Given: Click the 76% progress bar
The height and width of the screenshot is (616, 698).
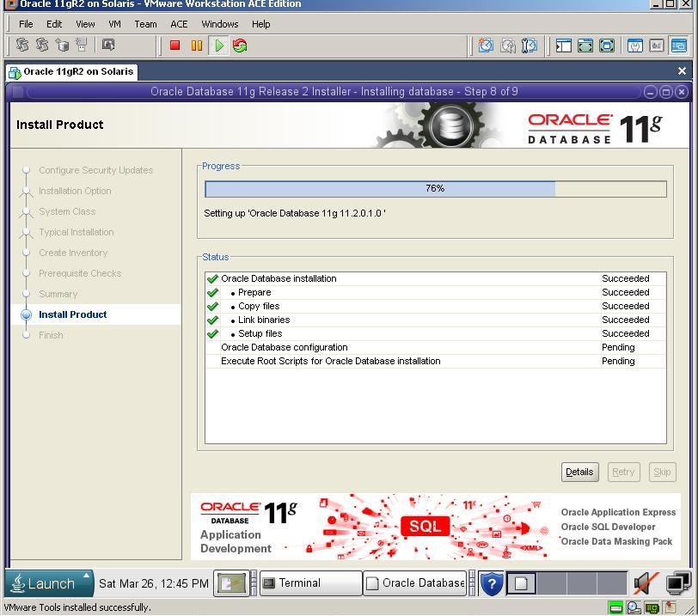Looking at the screenshot, I should click(x=436, y=188).
